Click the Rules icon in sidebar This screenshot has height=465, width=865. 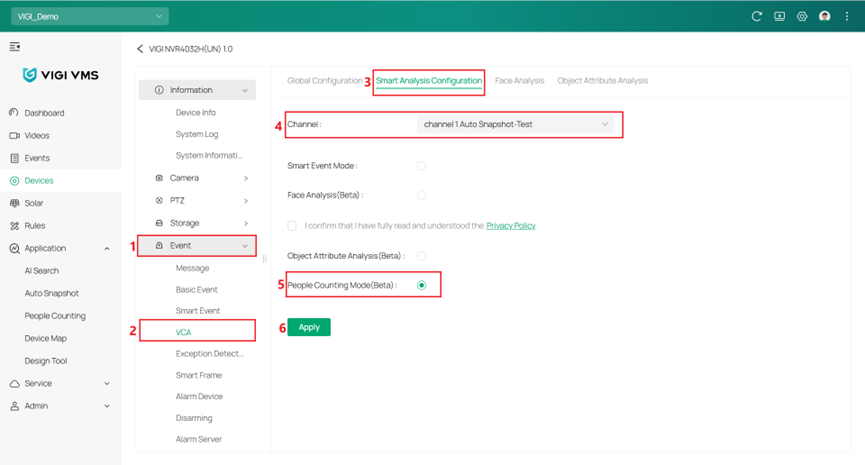coord(14,226)
